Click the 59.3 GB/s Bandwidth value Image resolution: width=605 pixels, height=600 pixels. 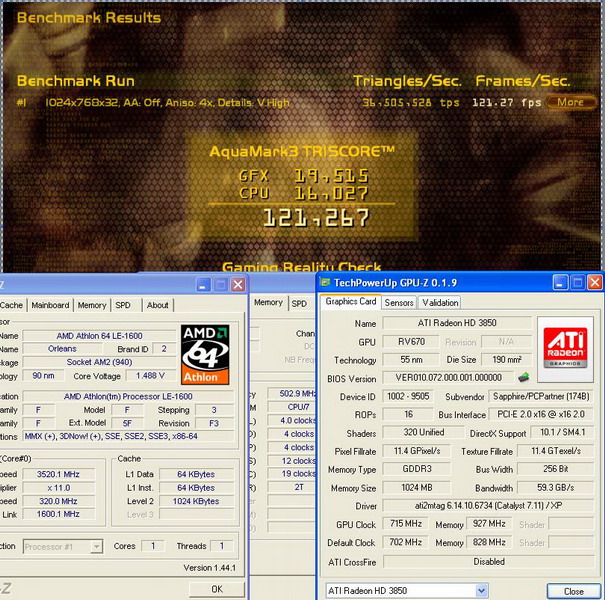556,487
